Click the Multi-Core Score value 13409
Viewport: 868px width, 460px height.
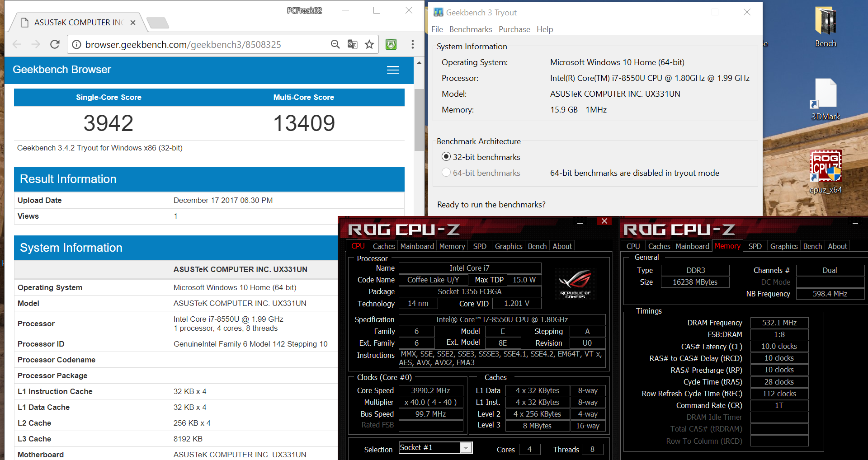[x=304, y=123]
